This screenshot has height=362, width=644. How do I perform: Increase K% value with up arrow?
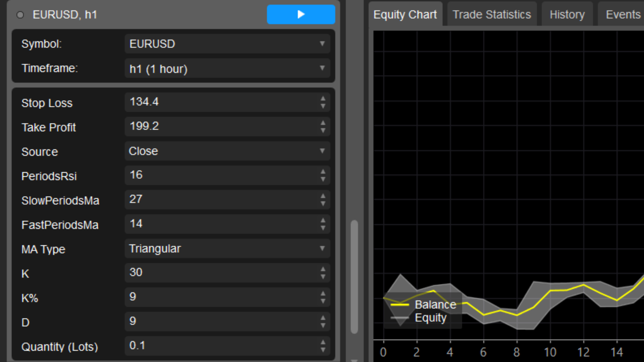pos(323,293)
